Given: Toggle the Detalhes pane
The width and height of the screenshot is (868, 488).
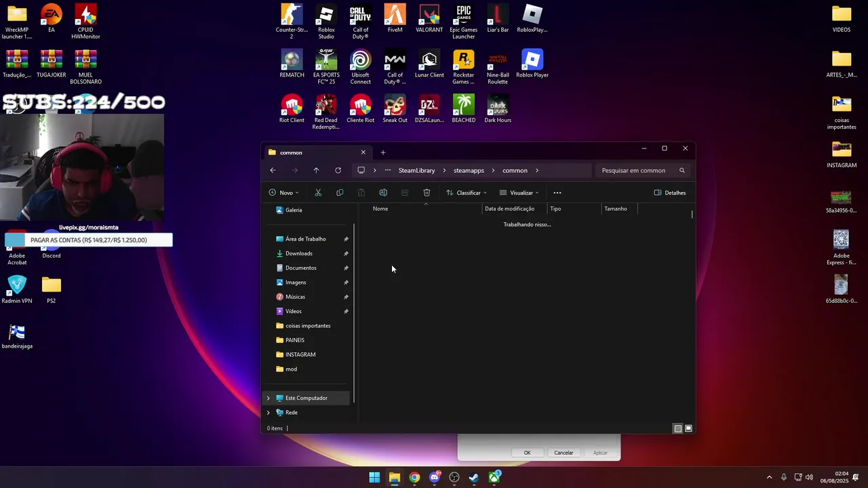Looking at the screenshot, I should tap(670, 192).
